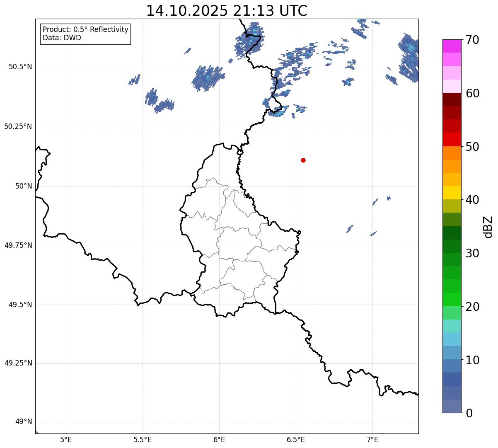Click the 49.75°N latitude label
Image resolution: width=498 pixels, height=448 pixels.
[18, 245]
